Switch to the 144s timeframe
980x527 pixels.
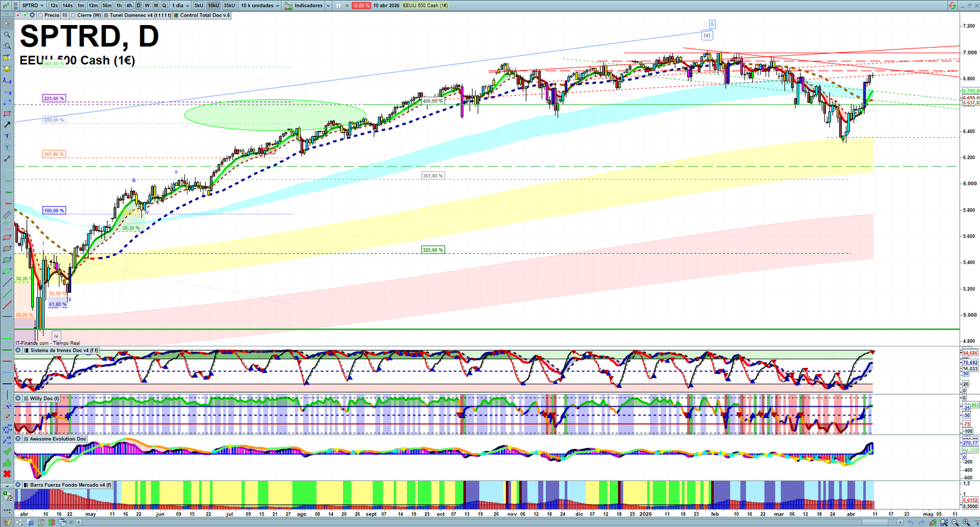click(67, 6)
